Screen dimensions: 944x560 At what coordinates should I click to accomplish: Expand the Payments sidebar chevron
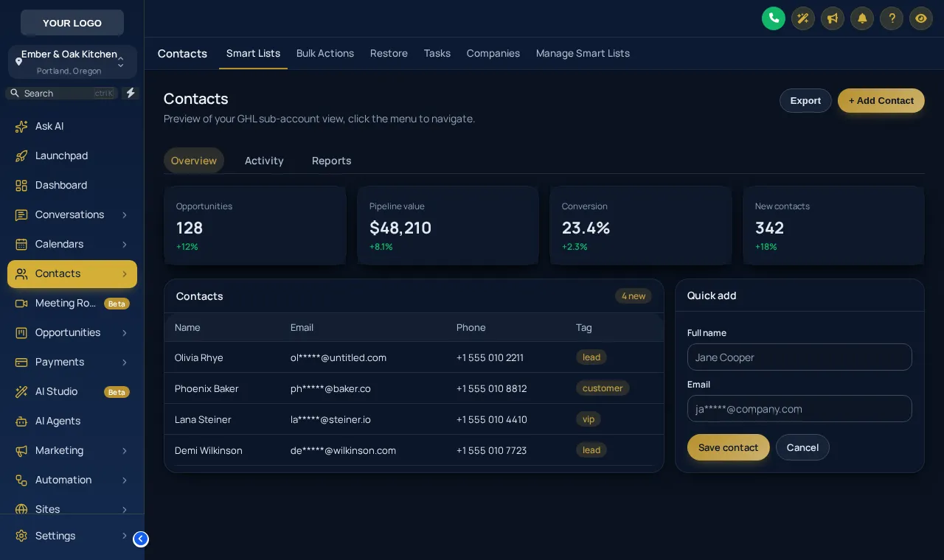[x=125, y=363]
